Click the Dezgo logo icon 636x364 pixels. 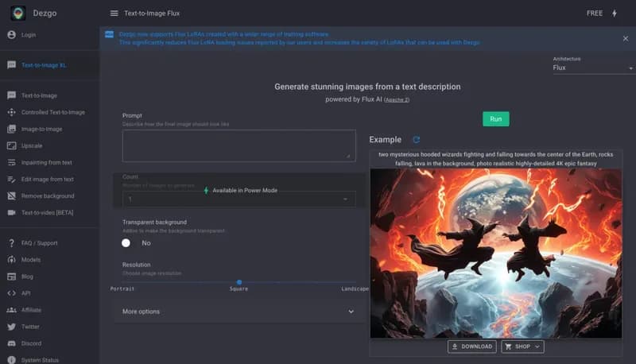(17, 13)
